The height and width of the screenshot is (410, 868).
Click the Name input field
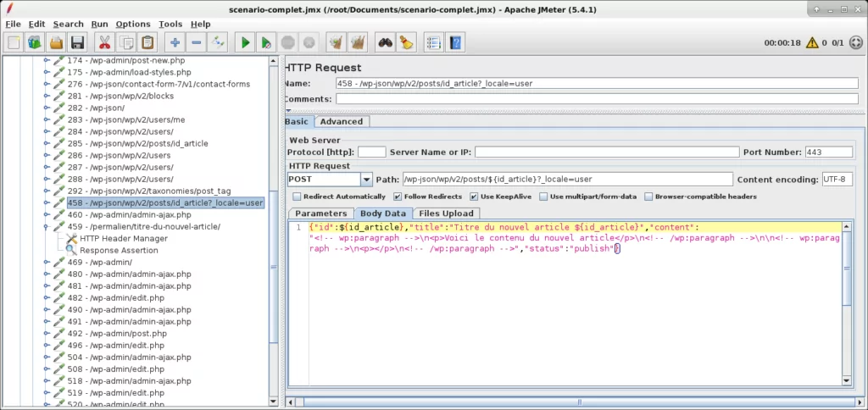[597, 84]
